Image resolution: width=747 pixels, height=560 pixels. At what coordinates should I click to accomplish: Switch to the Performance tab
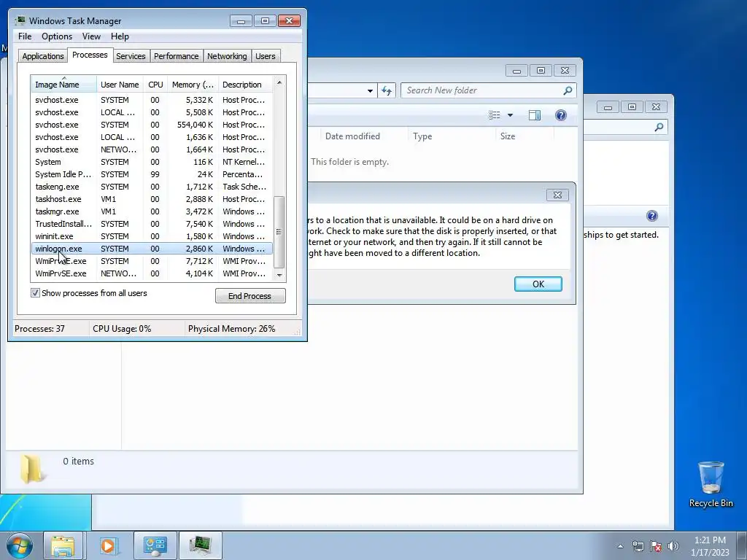point(176,56)
